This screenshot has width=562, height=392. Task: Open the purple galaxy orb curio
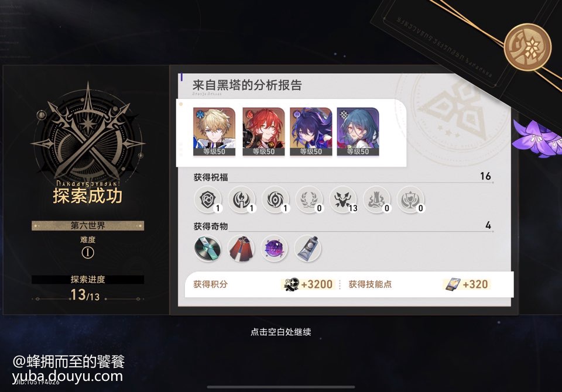[274, 248]
